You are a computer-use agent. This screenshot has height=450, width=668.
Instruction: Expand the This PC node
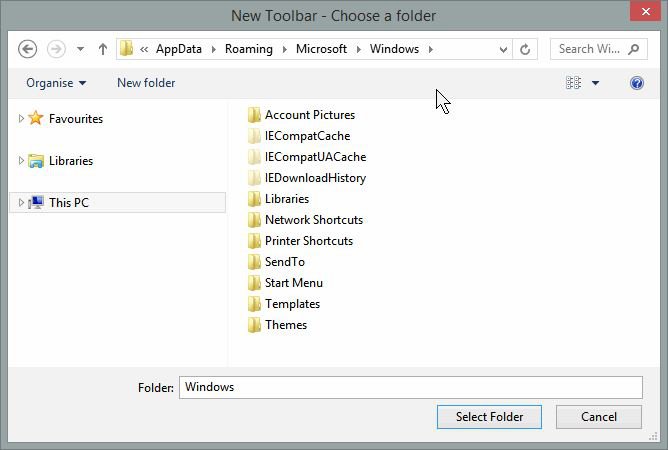pyautogui.click(x=20, y=202)
